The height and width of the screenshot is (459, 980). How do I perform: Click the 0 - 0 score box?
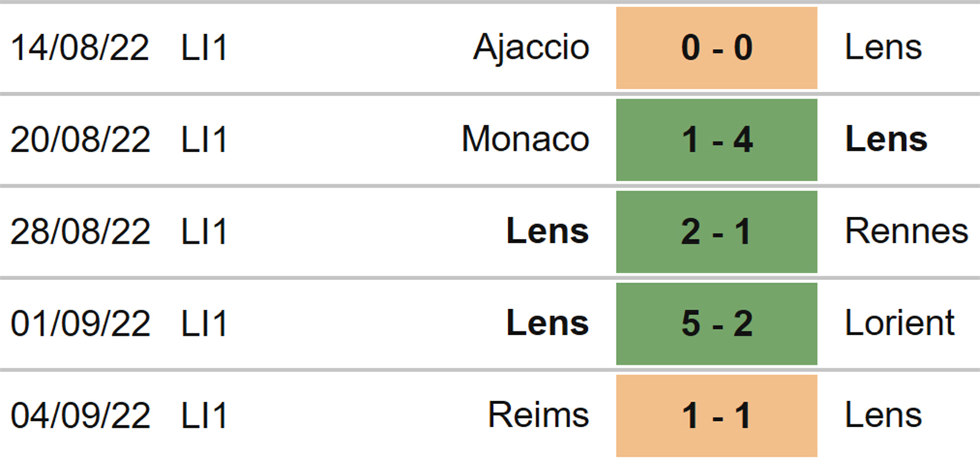coord(716,48)
